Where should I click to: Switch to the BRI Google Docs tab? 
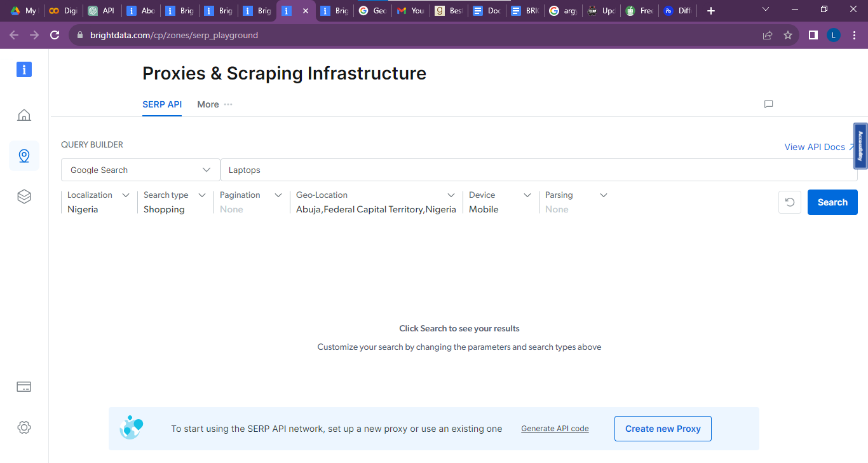[x=525, y=11]
